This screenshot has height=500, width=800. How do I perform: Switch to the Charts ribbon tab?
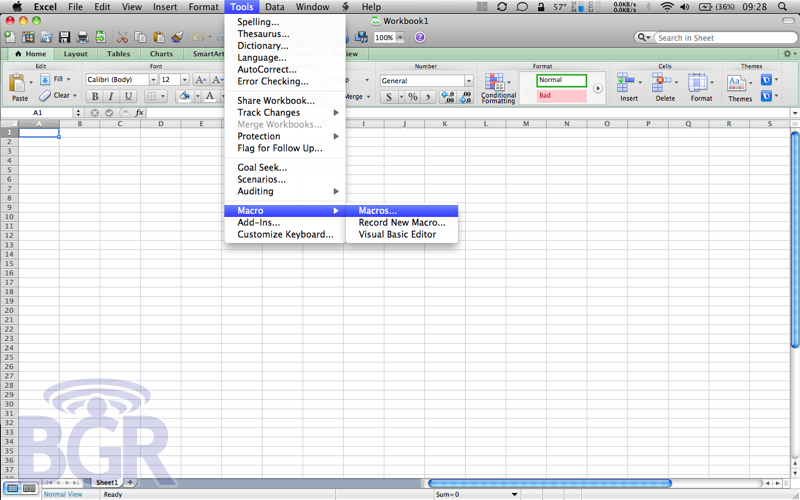(x=161, y=54)
